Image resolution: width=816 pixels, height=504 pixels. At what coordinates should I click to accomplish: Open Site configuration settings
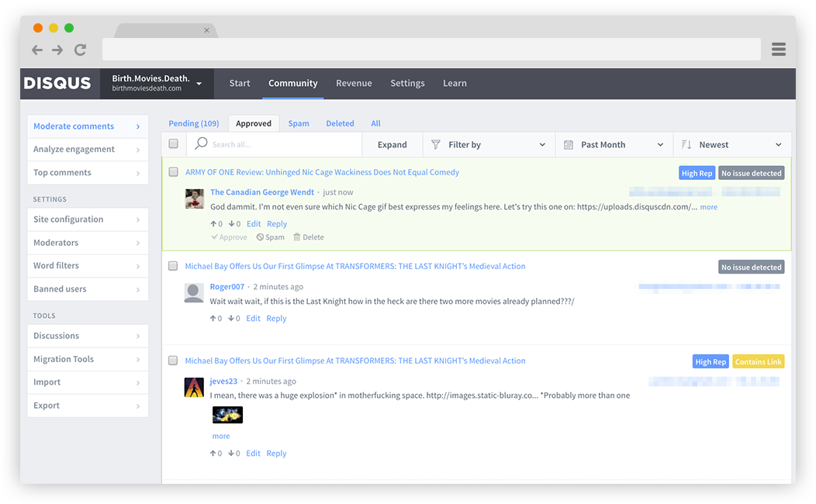(88, 219)
